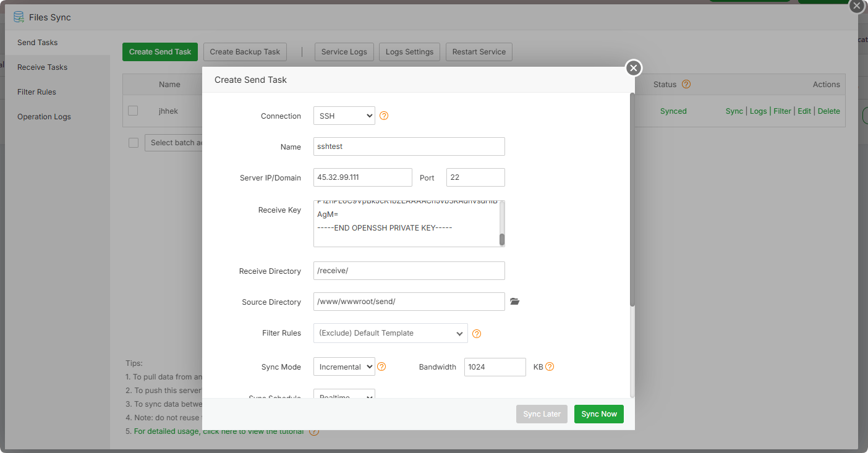Screen dimensions: 868x453
Task: Close the Create Send Task dialog
Action: [x=634, y=68]
